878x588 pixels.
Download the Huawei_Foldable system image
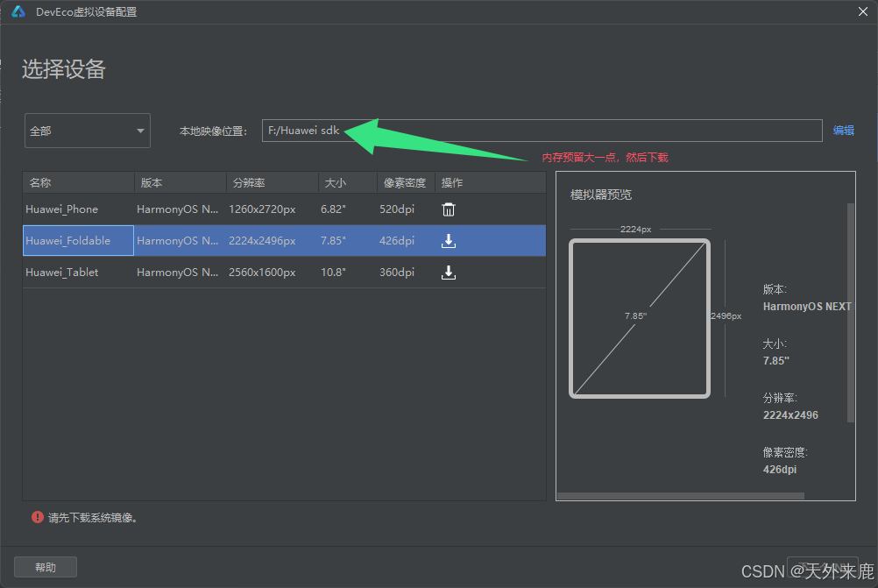point(449,241)
